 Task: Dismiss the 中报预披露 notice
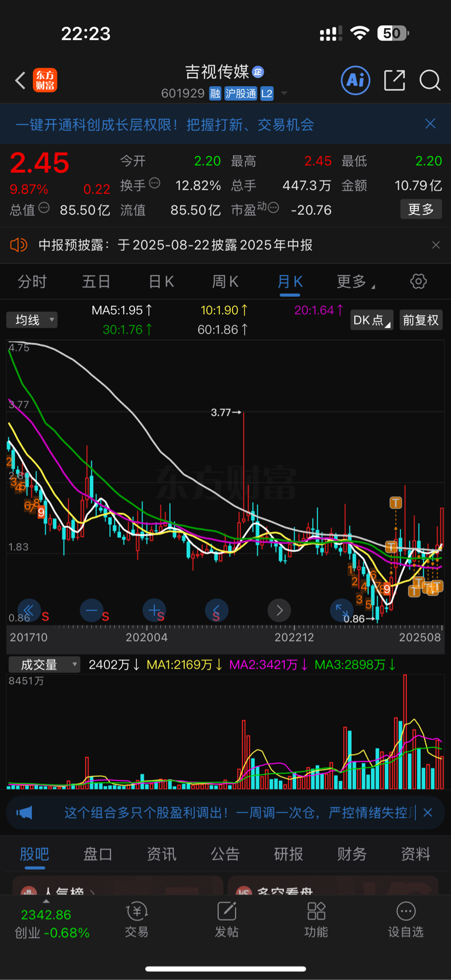(x=436, y=245)
